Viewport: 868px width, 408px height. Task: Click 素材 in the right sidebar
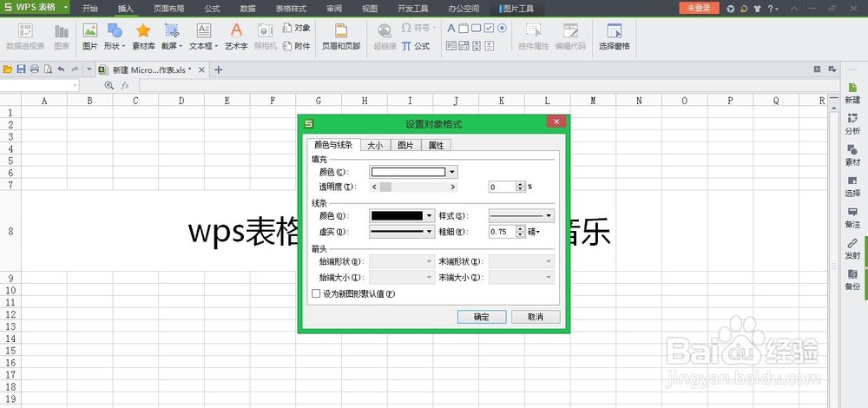click(x=852, y=156)
